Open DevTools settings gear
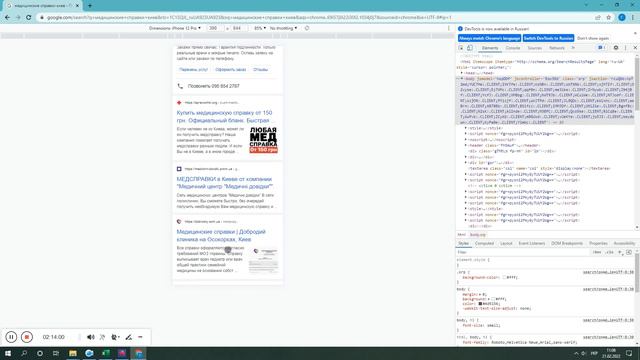 click(616, 48)
